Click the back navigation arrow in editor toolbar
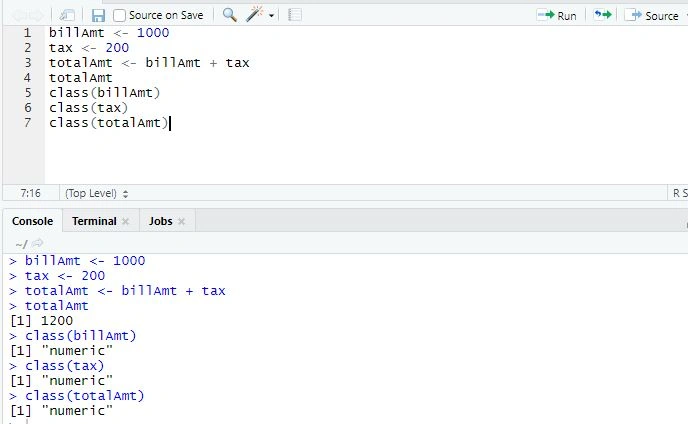Viewport: 688px width, 424px height. click(19, 16)
